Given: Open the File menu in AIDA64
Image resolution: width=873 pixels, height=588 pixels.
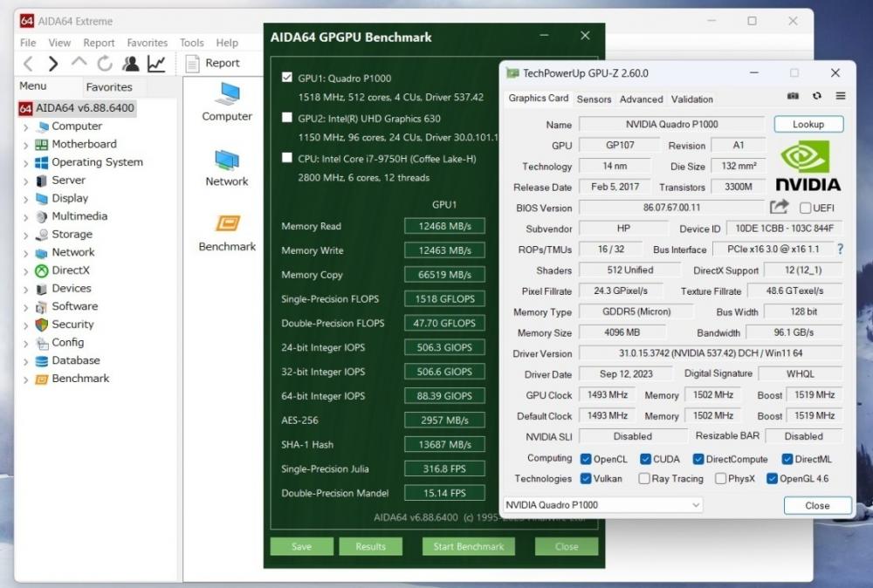Looking at the screenshot, I should (28, 43).
